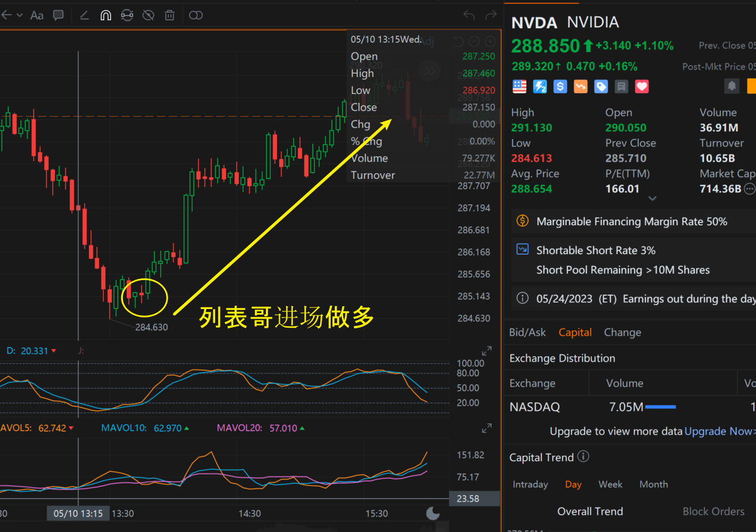Screen dimensions: 756x532
Task: Click the P/E(TTM) value 166.01
Action: tap(622, 188)
